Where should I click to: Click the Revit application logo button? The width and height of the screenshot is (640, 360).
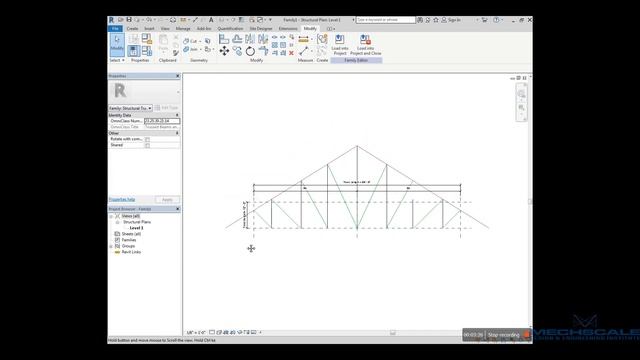[x=111, y=20]
